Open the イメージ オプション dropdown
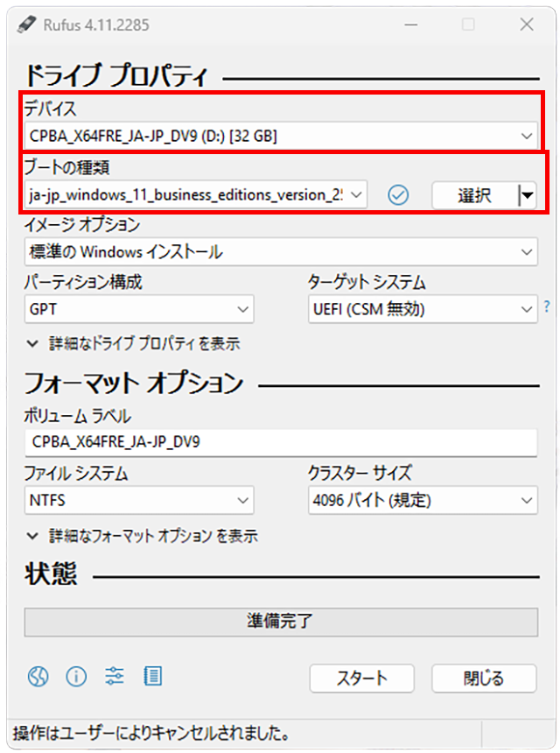Screen dimensions: 560x753 pos(281,252)
